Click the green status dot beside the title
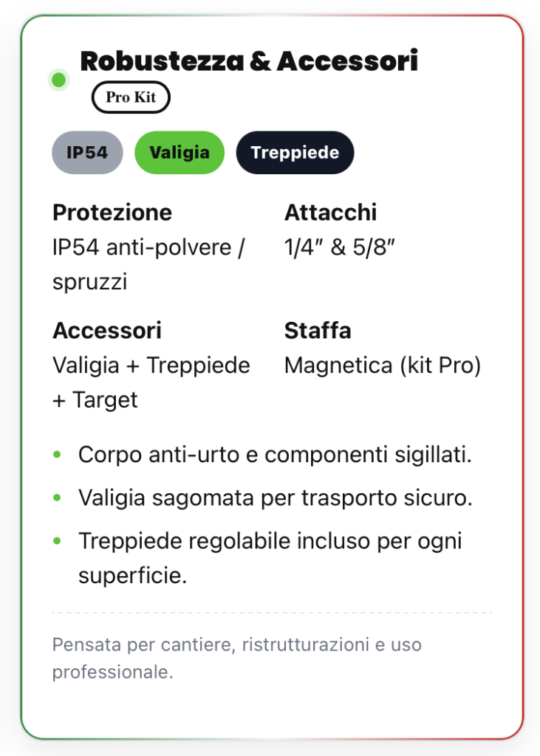Viewport: 540px width, 756px height. coord(58,80)
